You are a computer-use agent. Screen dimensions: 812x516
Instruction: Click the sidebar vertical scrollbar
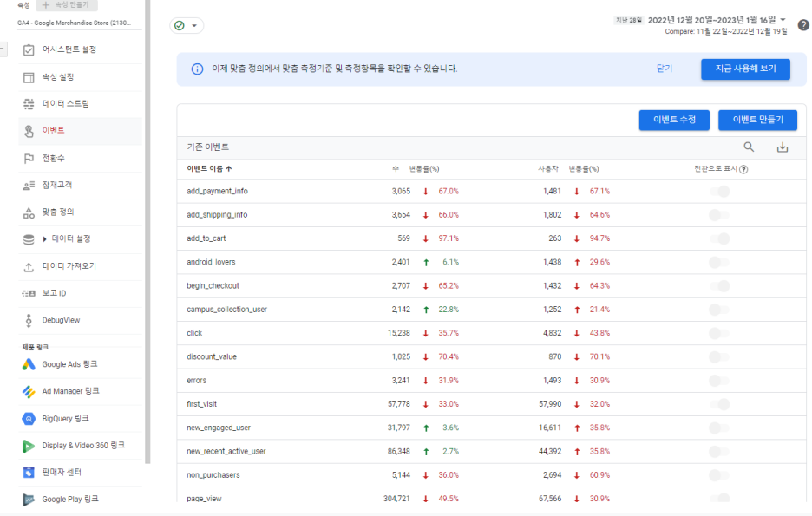coord(147,232)
